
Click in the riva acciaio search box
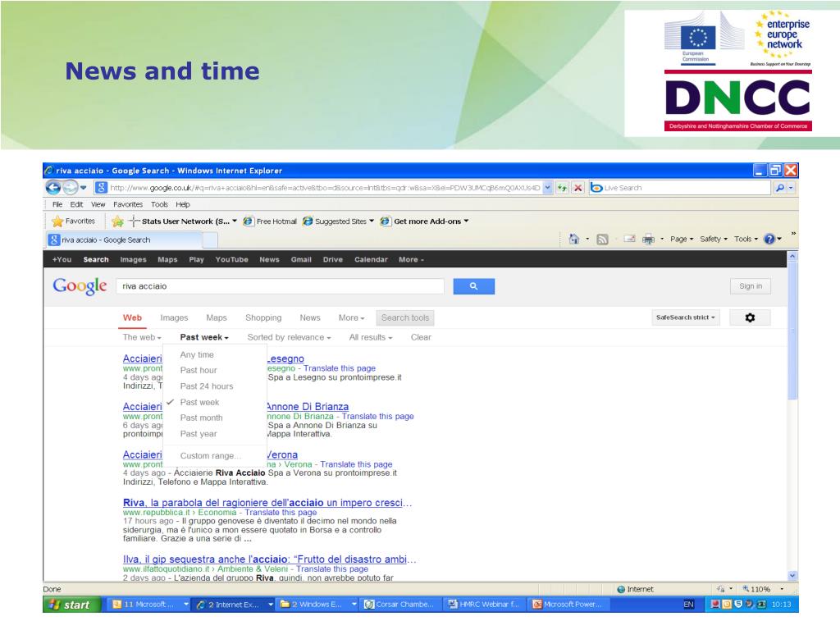[281, 286]
